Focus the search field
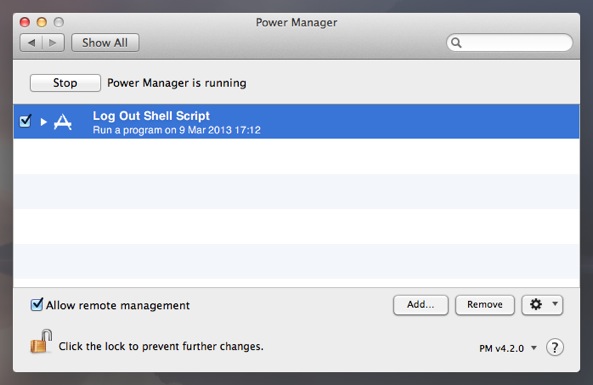Image resolution: width=593 pixels, height=385 pixels. [x=509, y=43]
